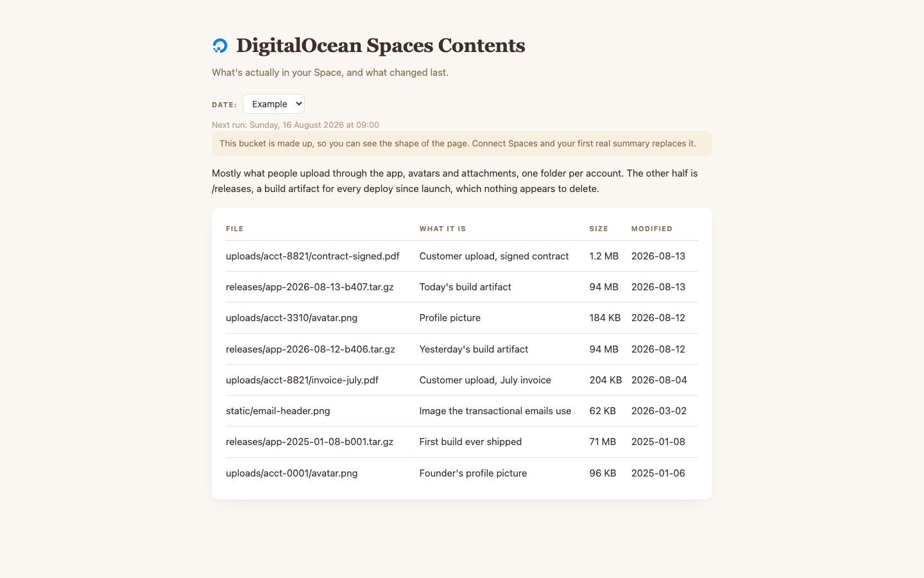This screenshot has height=578, width=924.
Task: Click static/email-header.png file name
Action: coord(278,411)
